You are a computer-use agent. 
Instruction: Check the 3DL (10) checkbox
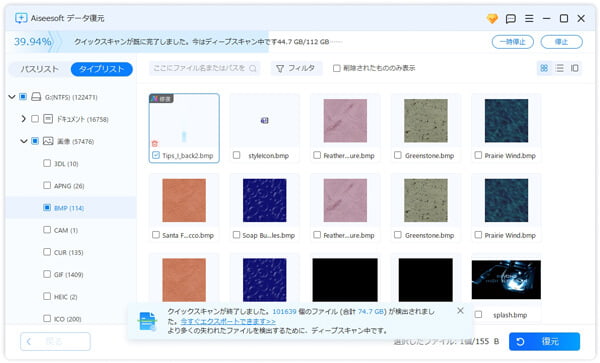47,163
